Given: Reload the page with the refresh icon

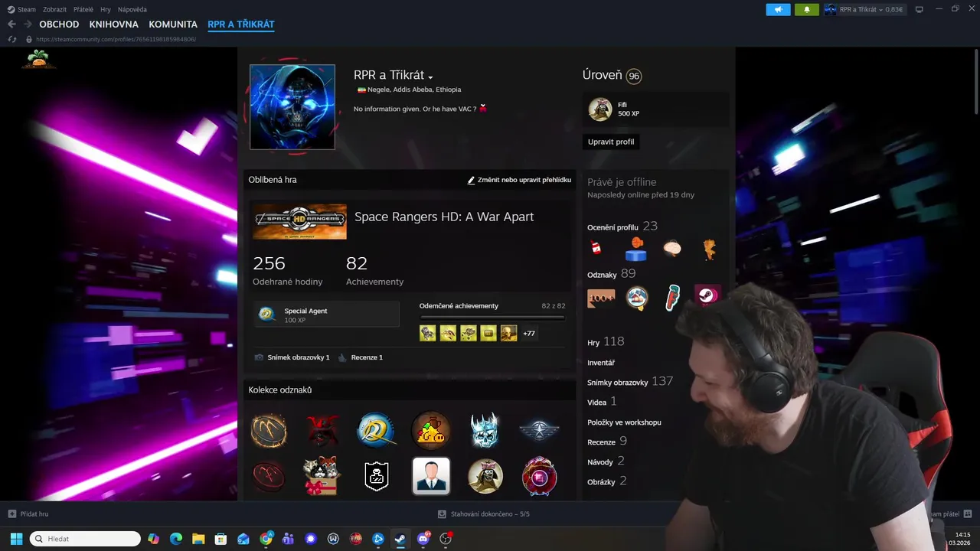Looking at the screenshot, I should click(x=11, y=39).
